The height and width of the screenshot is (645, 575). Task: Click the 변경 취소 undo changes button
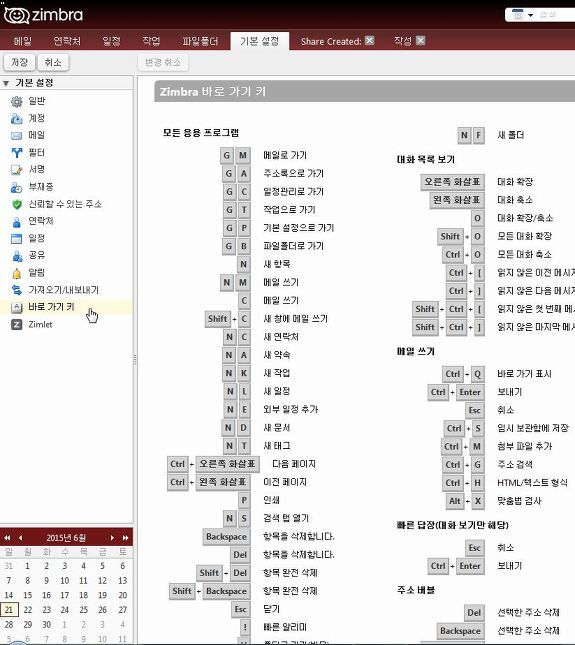[163, 63]
